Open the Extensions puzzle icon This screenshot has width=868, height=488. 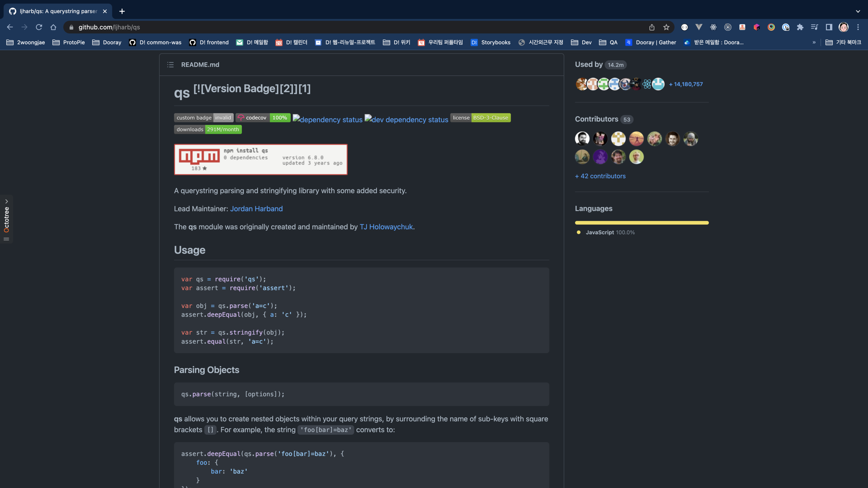coord(800,27)
